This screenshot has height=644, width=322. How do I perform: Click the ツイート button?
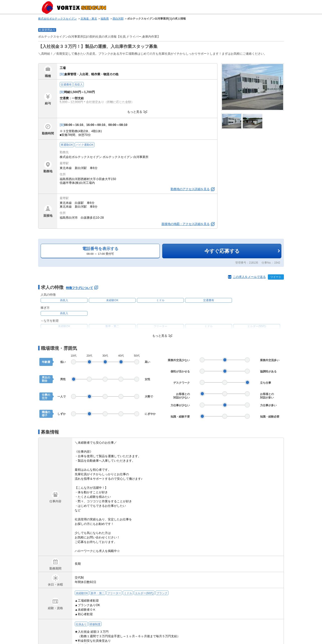click(276, 277)
